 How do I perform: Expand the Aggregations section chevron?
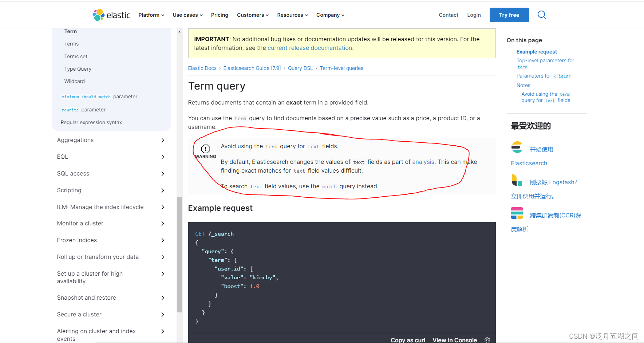point(163,140)
